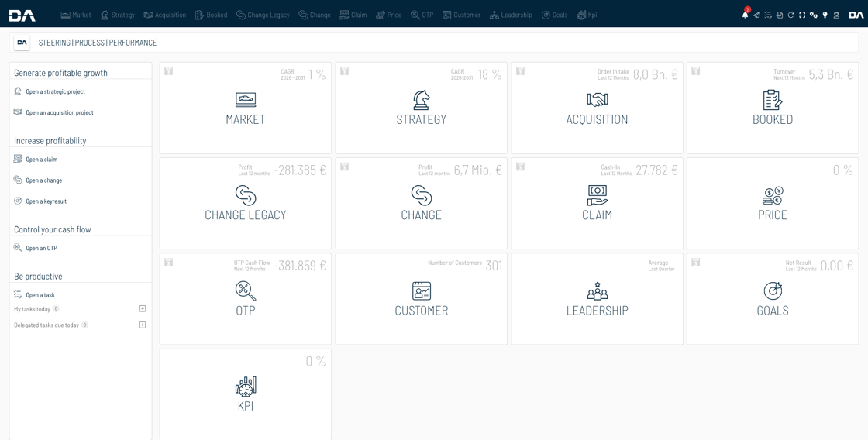
Task: Click Open a change link
Action: [x=43, y=180]
